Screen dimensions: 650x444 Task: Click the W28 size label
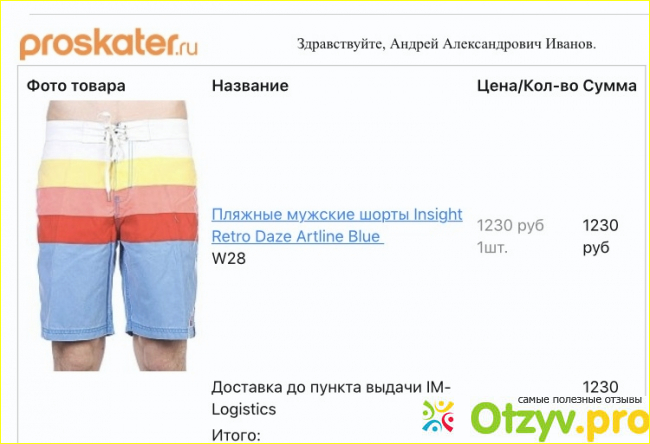coord(228,258)
